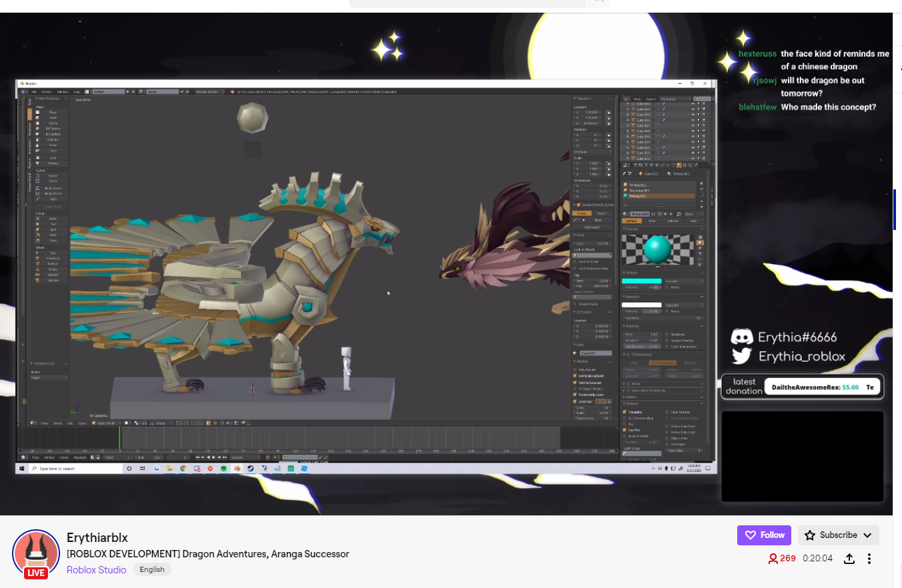The height and width of the screenshot is (588, 902).
Task: Add a Sun lamp
Action: point(51,224)
